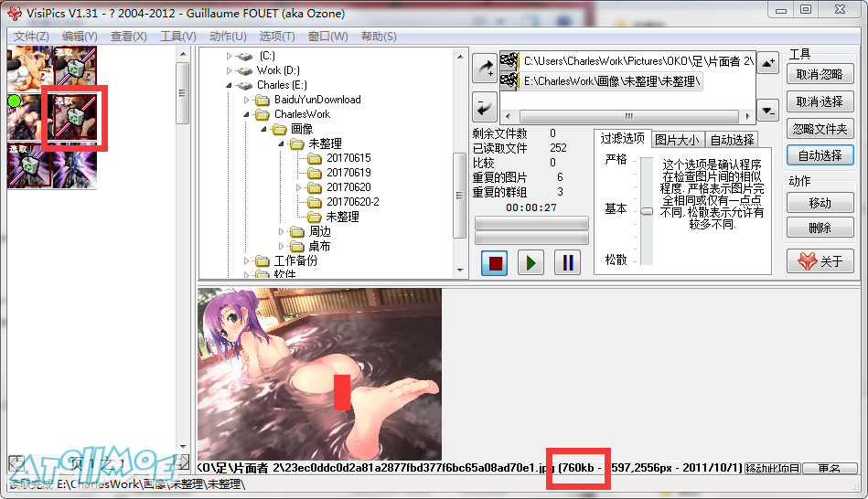Open the 文件(Y) menu
Viewport: 868px width, 499px height.
(31, 37)
